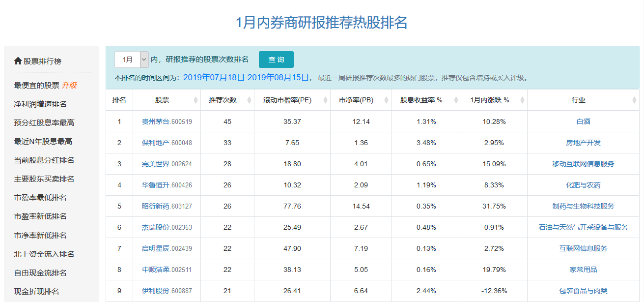This screenshot has width=644, height=302.
Task: Click 伊利股份 monthly change -12.36%
Action: (x=494, y=291)
